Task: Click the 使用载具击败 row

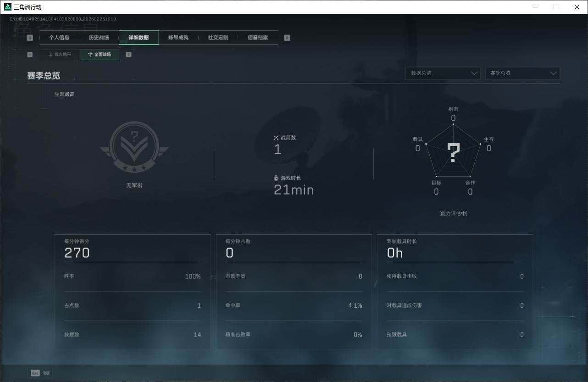Action: [455, 276]
